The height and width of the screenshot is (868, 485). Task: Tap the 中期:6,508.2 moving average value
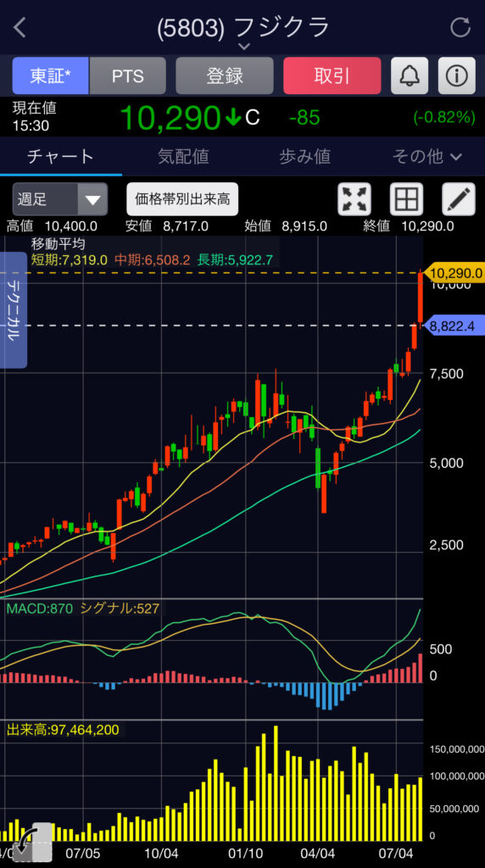153,259
